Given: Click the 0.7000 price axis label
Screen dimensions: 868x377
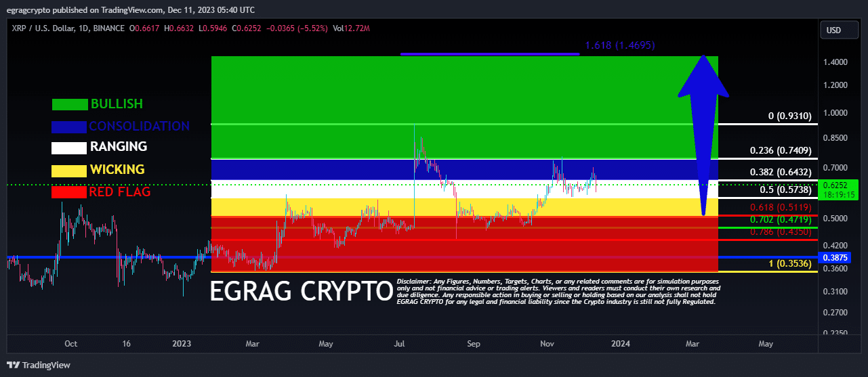Looking at the screenshot, I should [x=835, y=167].
